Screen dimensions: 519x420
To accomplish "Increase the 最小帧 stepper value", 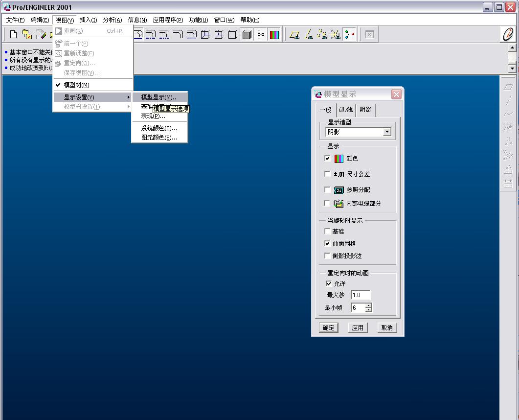I will coord(368,305).
